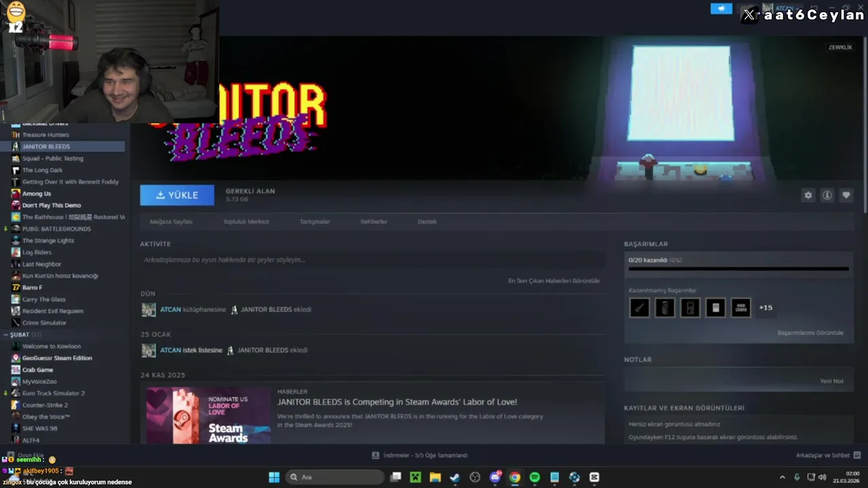Click the achievements progress bar
868x488 pixels.
738,268
